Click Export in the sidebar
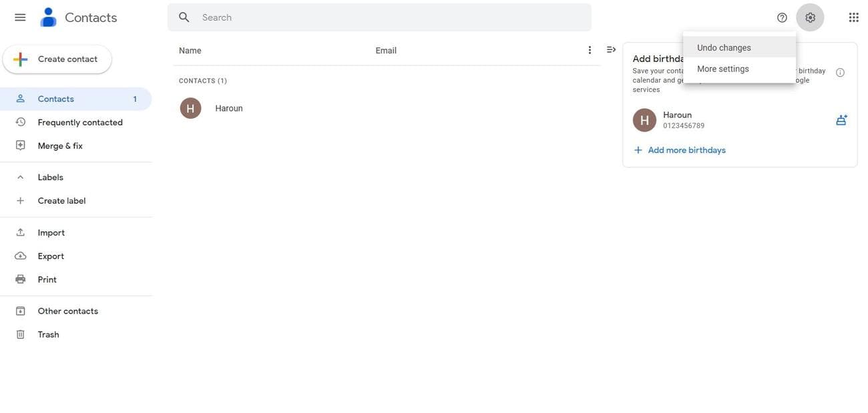 51,256
